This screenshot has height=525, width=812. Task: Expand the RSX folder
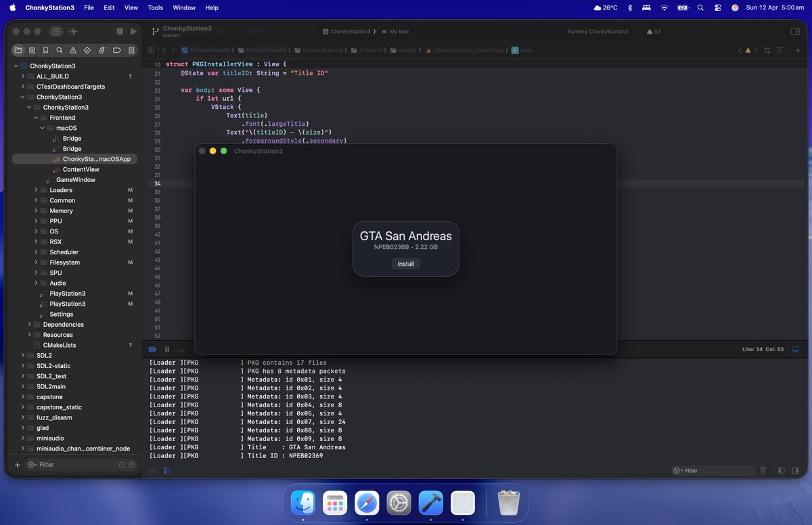tap(35, 242)
